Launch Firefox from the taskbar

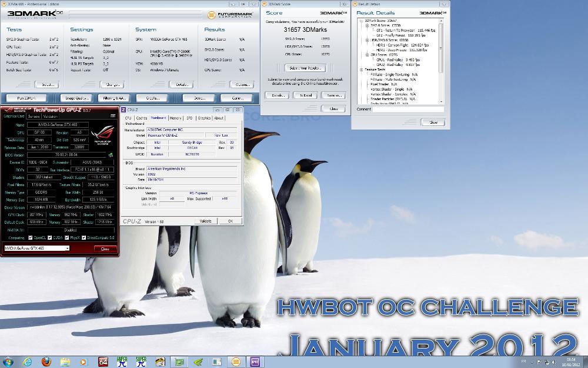click(x=46, y=362)
